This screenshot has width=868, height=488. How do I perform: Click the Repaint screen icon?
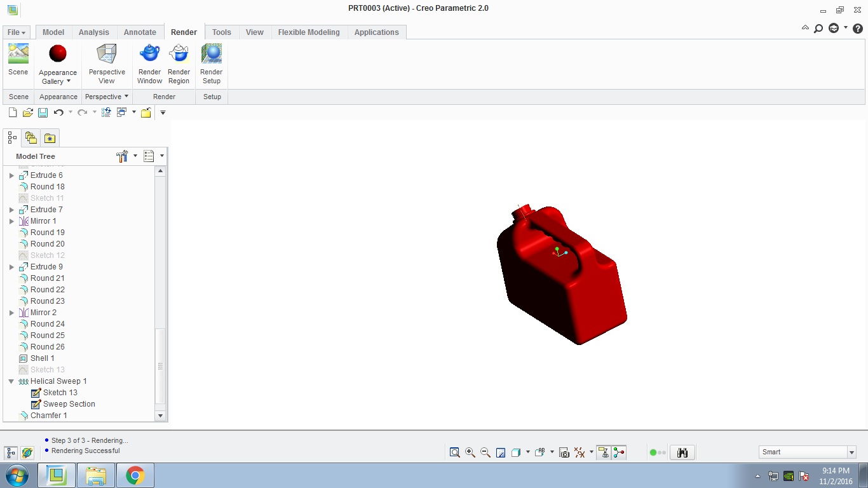click(x=501, y=452)
